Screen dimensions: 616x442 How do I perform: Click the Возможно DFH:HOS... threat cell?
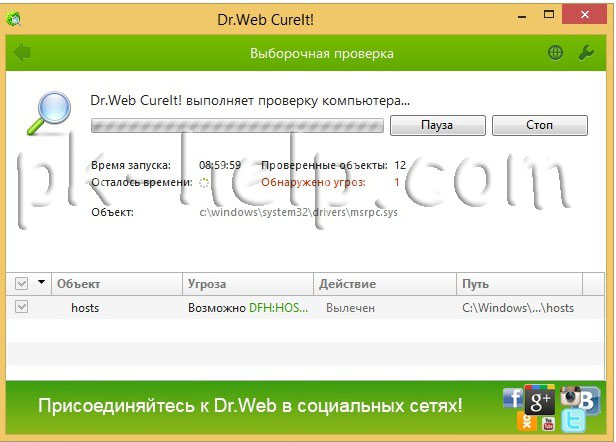[248, 308]
